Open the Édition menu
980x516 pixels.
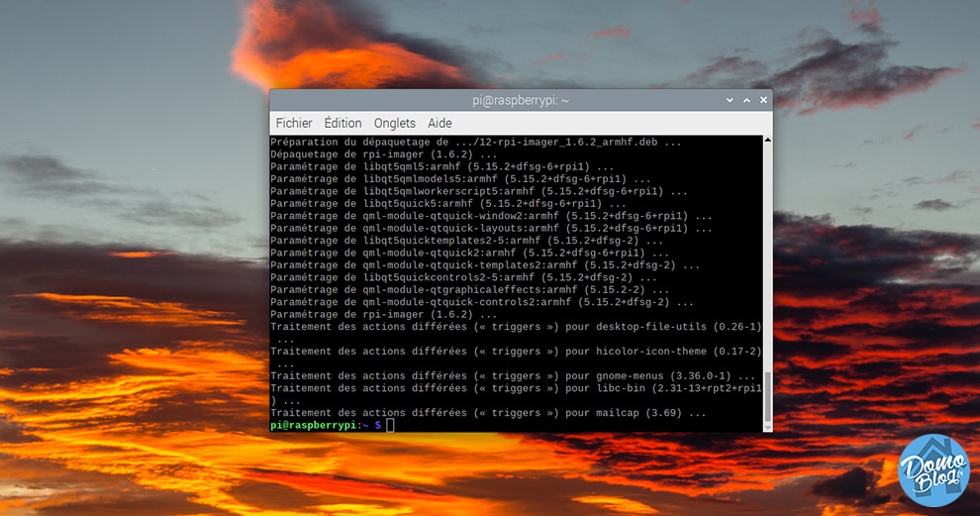343,123
